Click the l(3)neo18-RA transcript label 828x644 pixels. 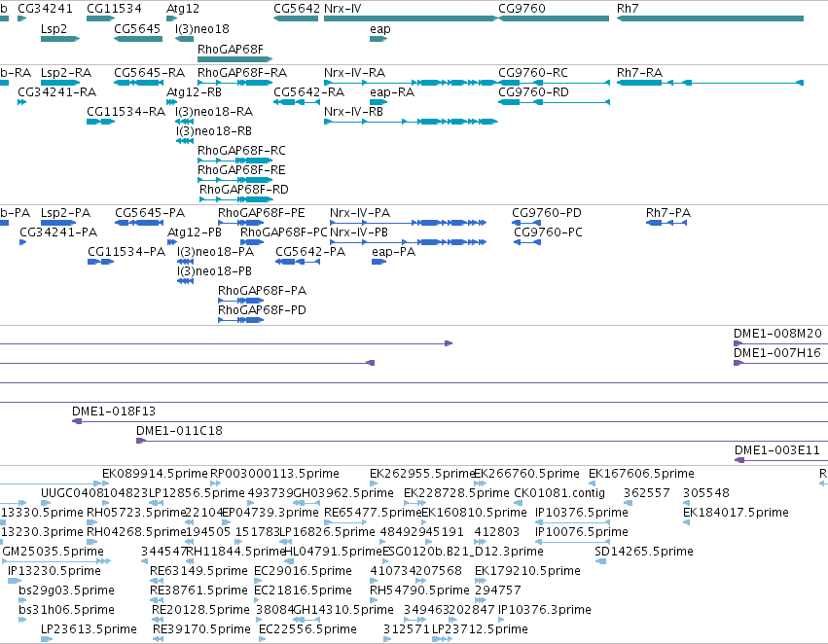click(214, 112)
